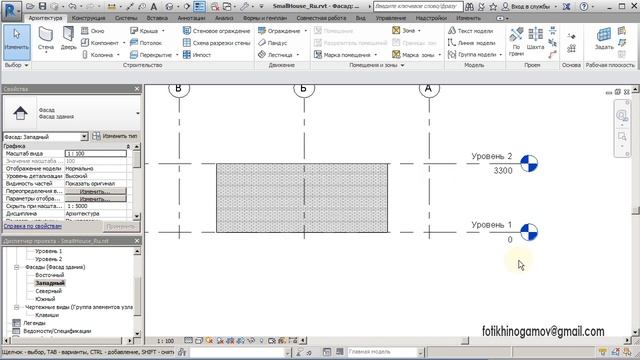The height and width of the screenshot is (360, 640).
Task: Choose the Окно window tool
Action: click(93, 31)
